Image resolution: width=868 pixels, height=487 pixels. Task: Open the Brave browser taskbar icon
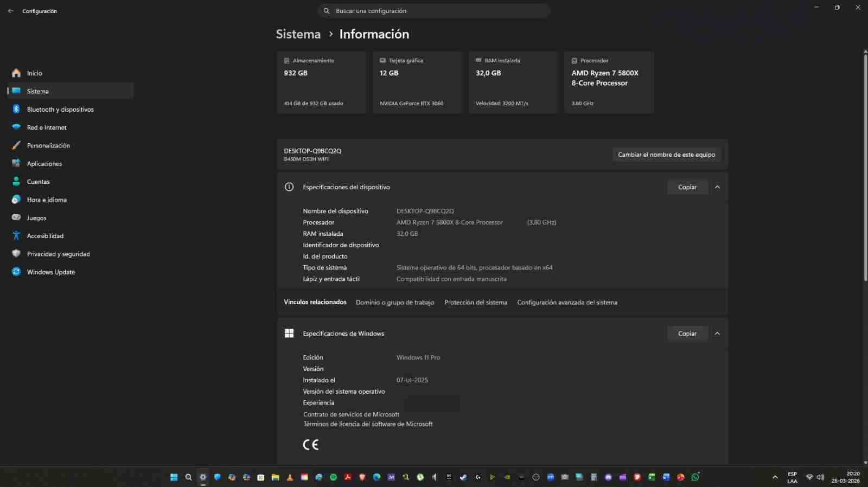[x=362, y=477]
